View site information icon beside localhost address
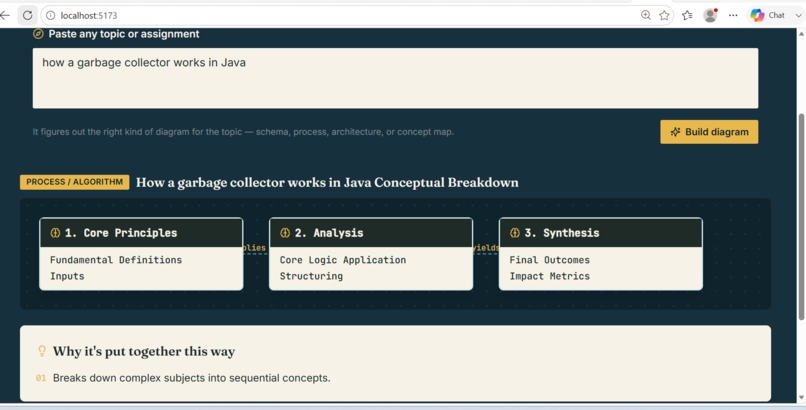Viewport: 806px width, 410px height. pos(50,15)
